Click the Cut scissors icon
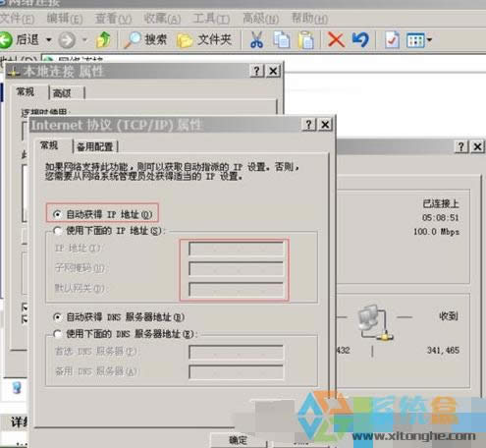 (257, 40)
